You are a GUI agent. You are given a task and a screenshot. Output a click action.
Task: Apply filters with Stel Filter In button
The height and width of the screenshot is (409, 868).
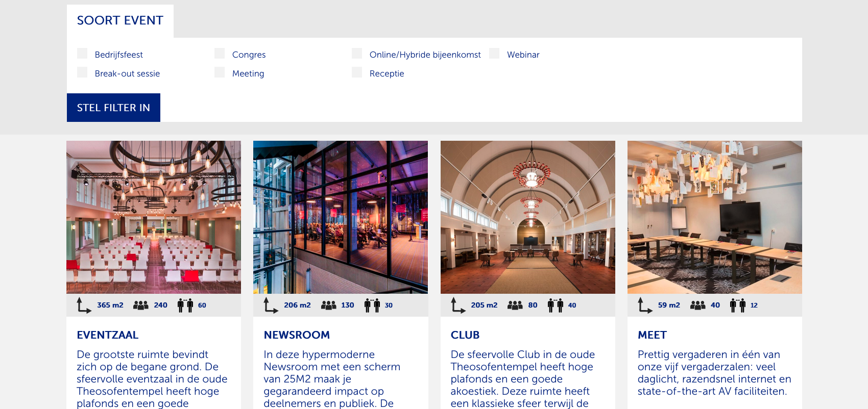[113, 108]
